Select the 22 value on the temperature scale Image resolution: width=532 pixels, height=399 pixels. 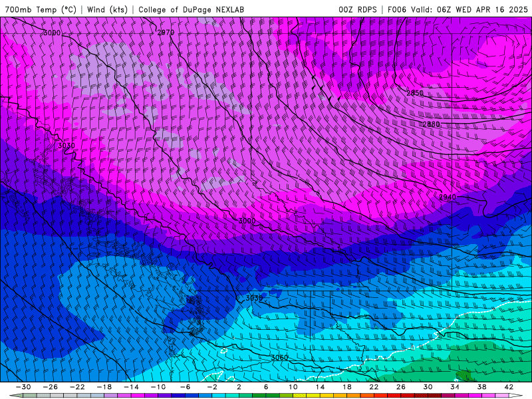click(x=374, y=387)
